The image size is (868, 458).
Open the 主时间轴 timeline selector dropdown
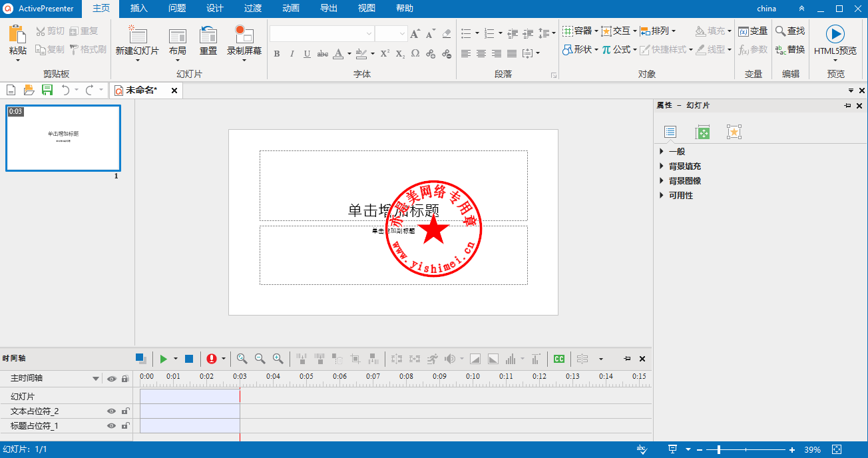coord(96,379)
